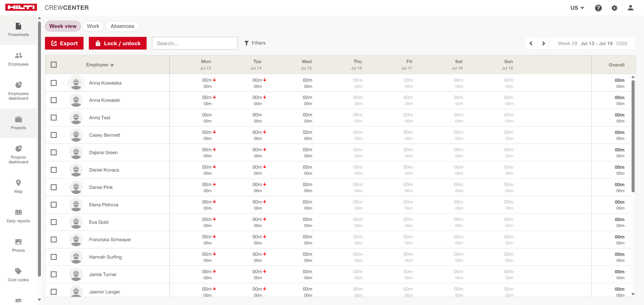Open the Timesheets sidebar section
The height and width of the screenshot is (305, 644).
(18, 30)
